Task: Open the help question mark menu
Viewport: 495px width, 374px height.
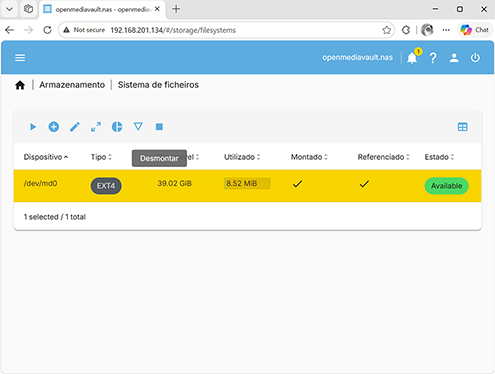Action: pos(433,58)
